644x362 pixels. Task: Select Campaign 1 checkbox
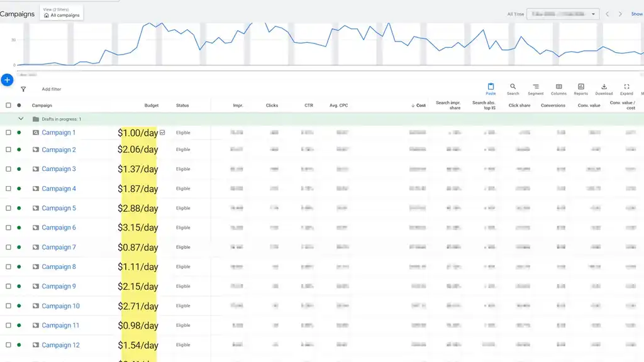[x=8, y=133]
